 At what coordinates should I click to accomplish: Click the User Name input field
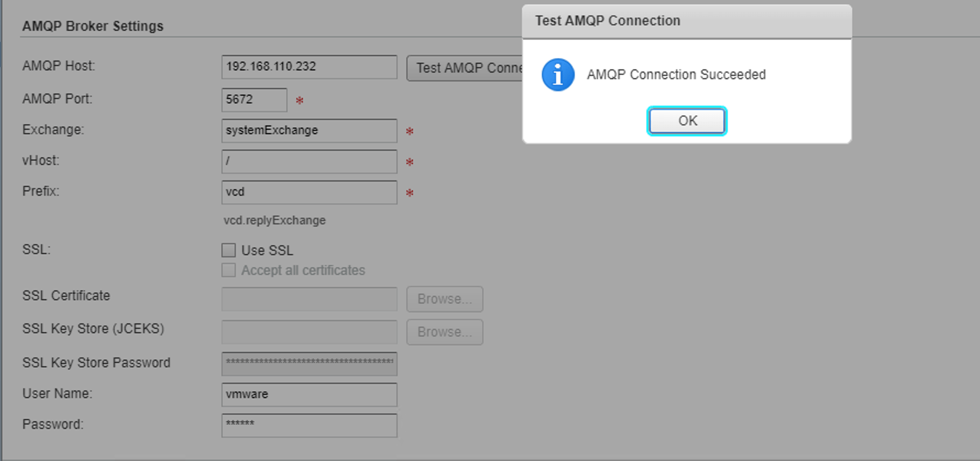tap(309, 394)
